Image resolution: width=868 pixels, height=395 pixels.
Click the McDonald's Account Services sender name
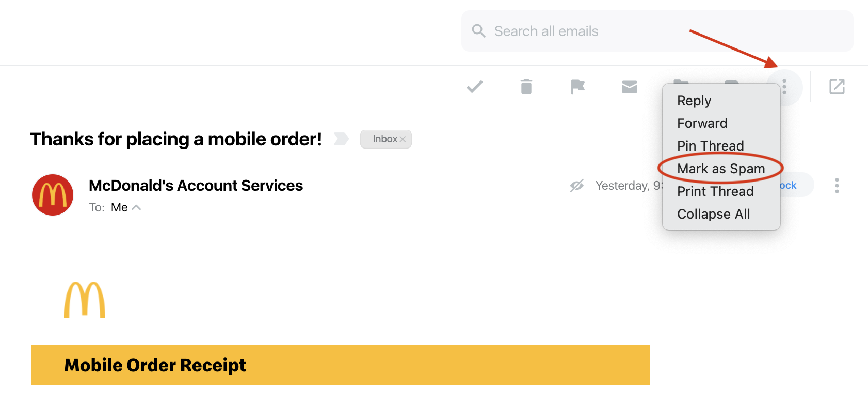coord(196,186)
